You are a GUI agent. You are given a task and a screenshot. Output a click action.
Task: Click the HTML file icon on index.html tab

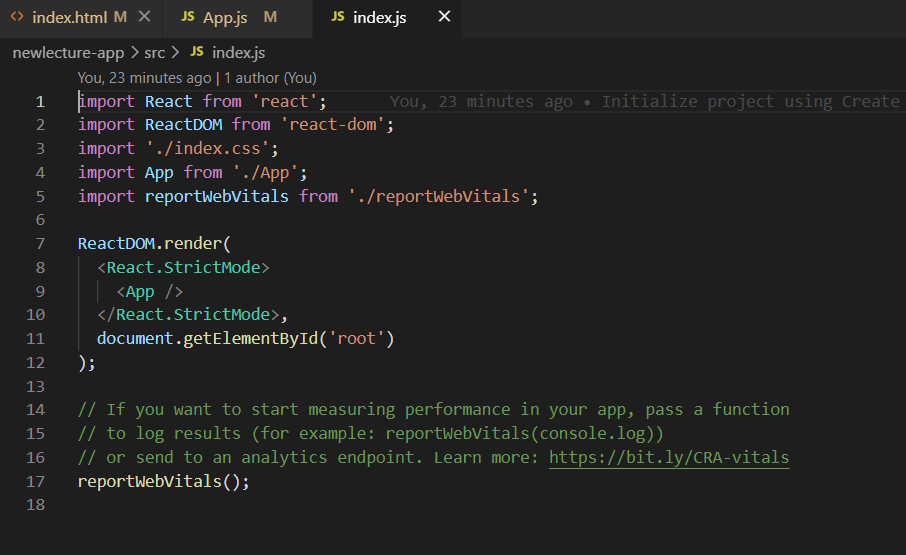point(17,17)
